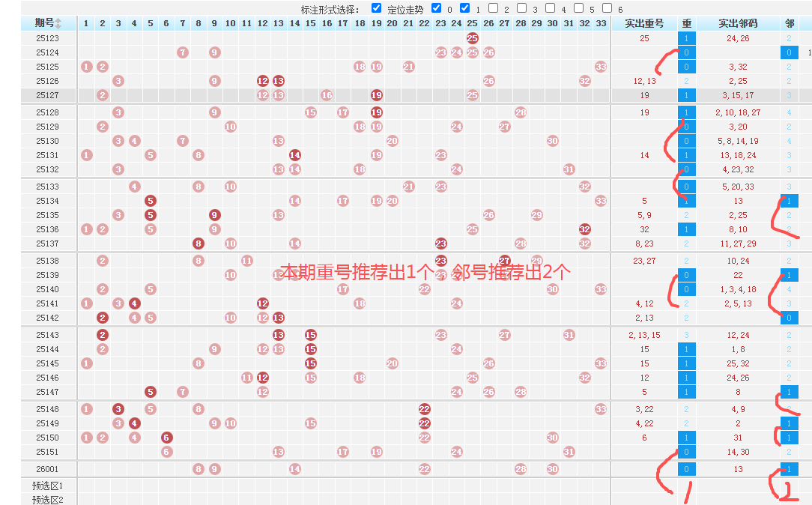
Task: Click blue 重 cell in row 25123
Action: (687, 38)
